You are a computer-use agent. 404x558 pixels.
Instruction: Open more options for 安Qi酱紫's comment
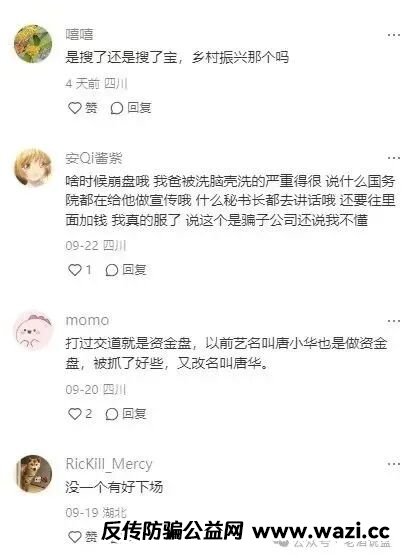tap(394, 158)
